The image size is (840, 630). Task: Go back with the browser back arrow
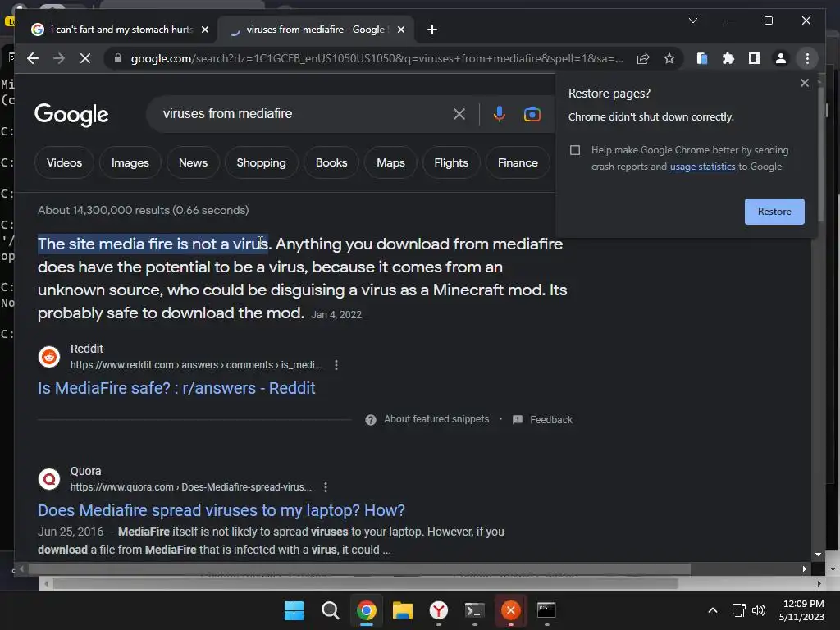point(33,58)
